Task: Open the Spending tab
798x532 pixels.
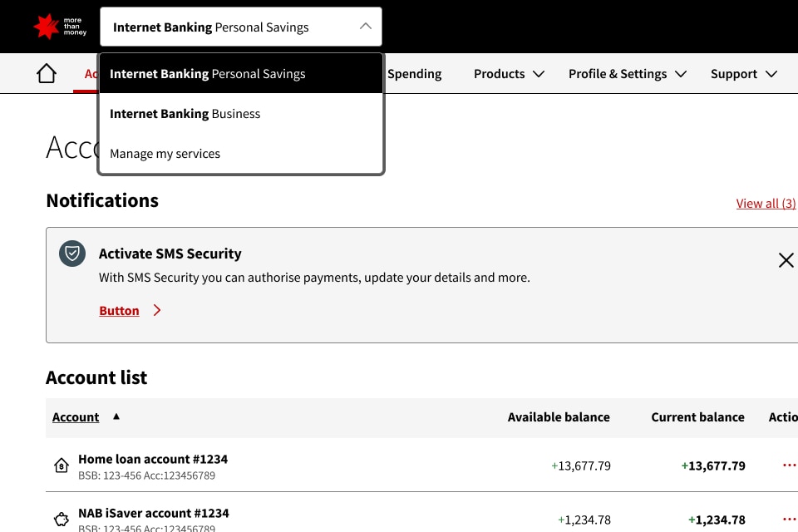Action: pos(414,74)
